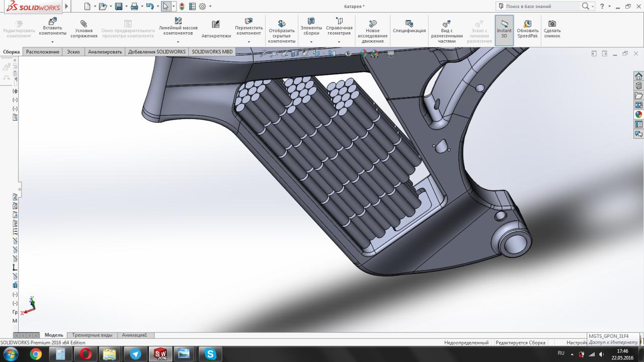The image size is (644, 362).
Task: Toggle the Select cursor tool in top toolbar
Action: tap(166, 7)
